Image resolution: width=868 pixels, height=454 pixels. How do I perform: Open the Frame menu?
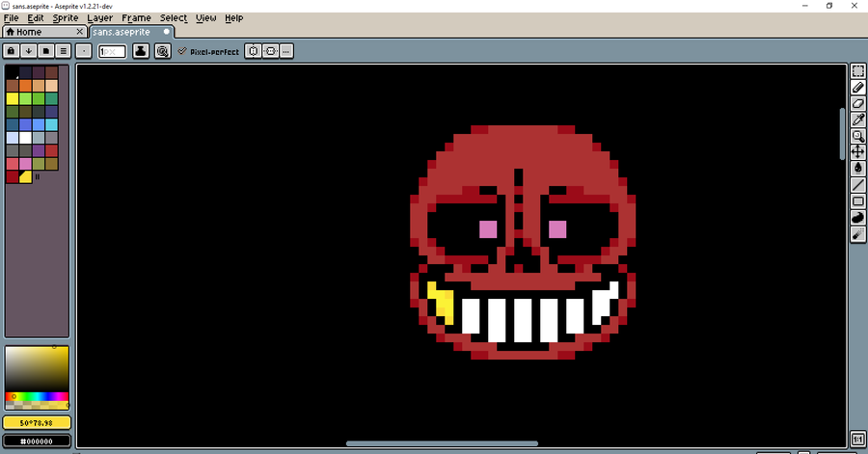(x=136, y=18)
